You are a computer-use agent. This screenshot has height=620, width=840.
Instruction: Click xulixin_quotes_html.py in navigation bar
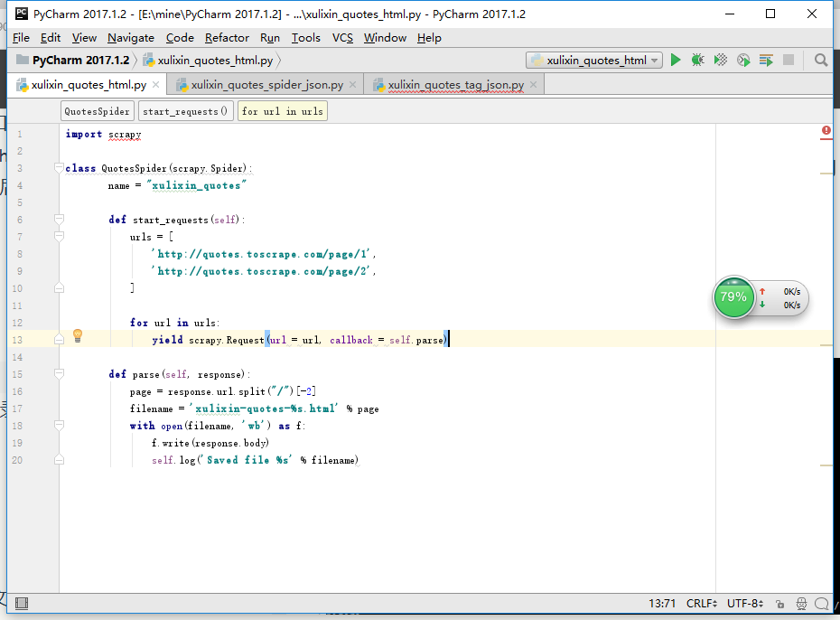(209, 60)
